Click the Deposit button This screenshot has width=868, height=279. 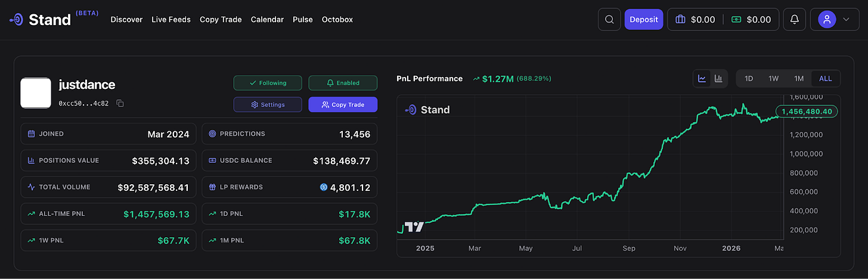point(644,20)
